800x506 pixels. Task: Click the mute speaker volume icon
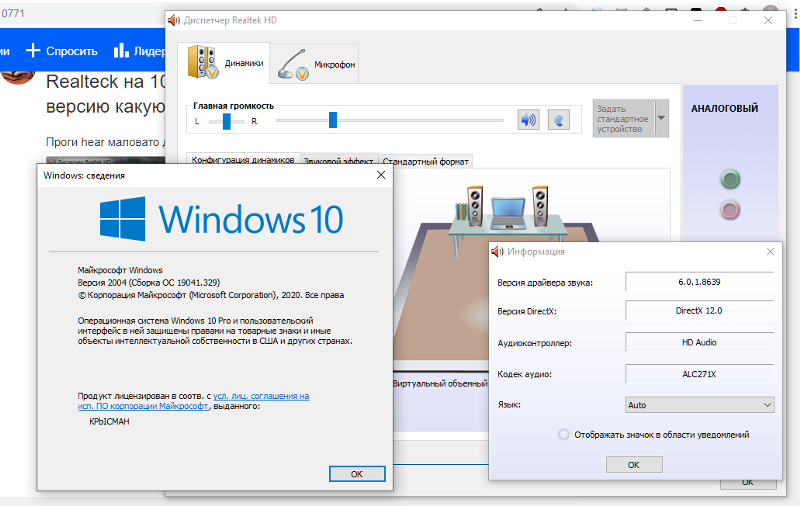pos(528,120)
